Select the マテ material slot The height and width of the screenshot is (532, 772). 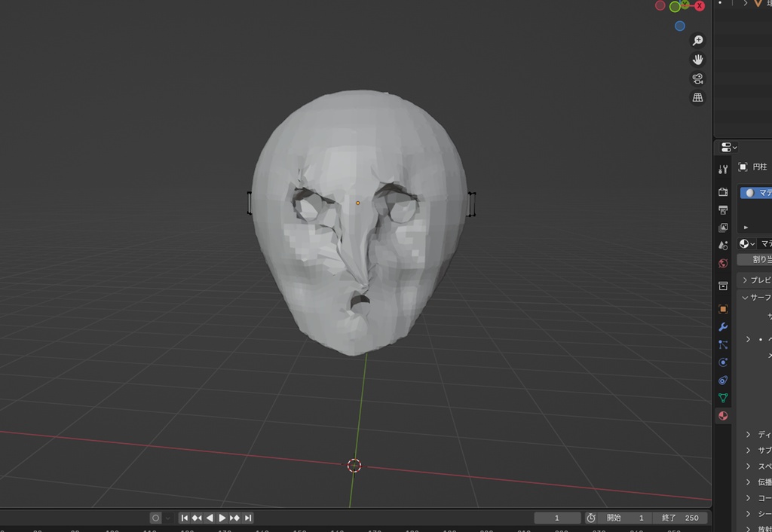(x=756, y=192)
